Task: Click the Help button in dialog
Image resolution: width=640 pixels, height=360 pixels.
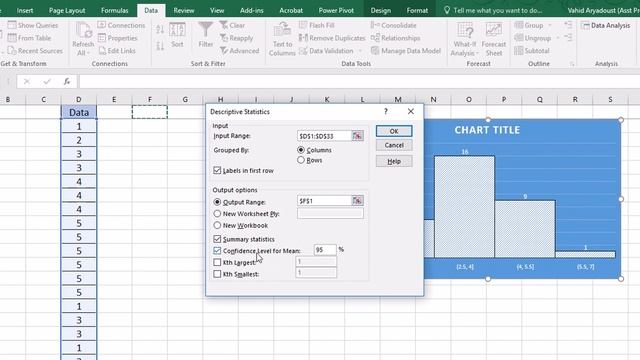Action: click(x=394, y=161)
